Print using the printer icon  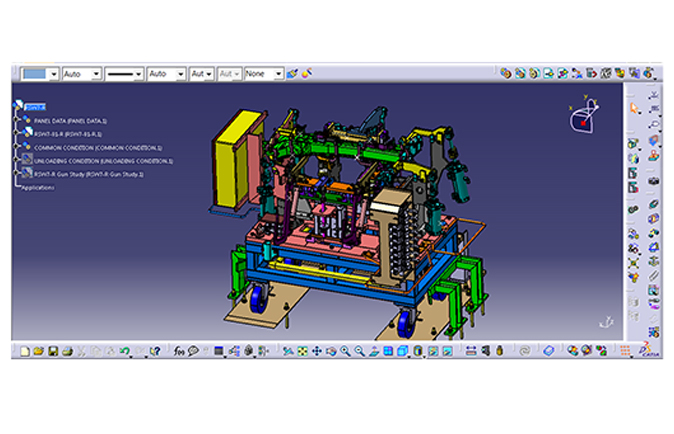point(67,351)
